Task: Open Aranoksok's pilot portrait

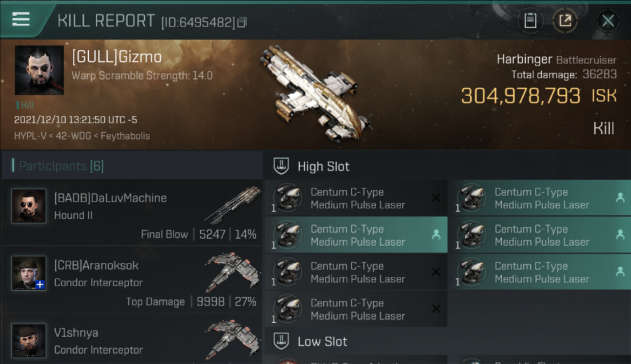Action: 29,273
